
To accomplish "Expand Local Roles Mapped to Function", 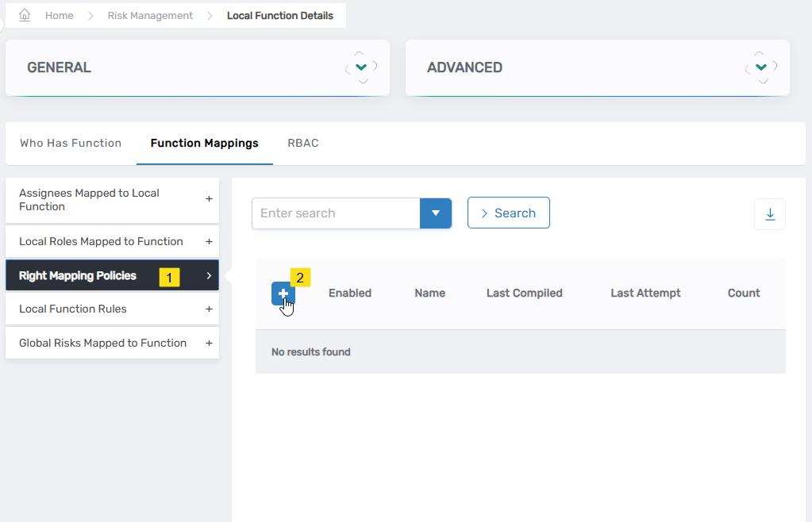I will click(209, 241).
